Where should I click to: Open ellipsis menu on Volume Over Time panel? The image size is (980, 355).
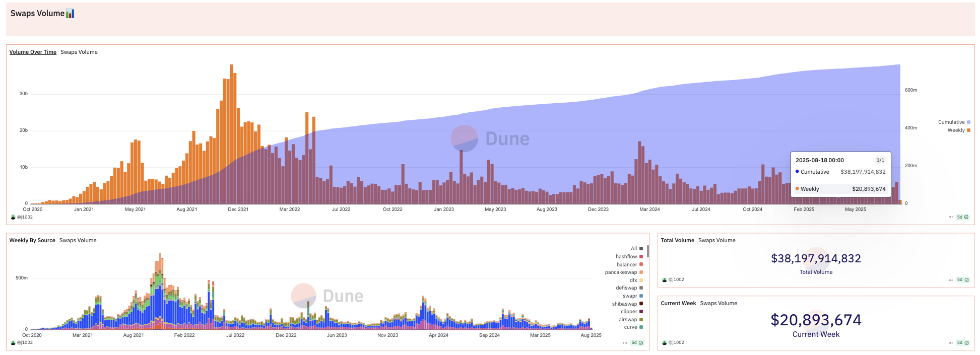[x=950, y=217]
